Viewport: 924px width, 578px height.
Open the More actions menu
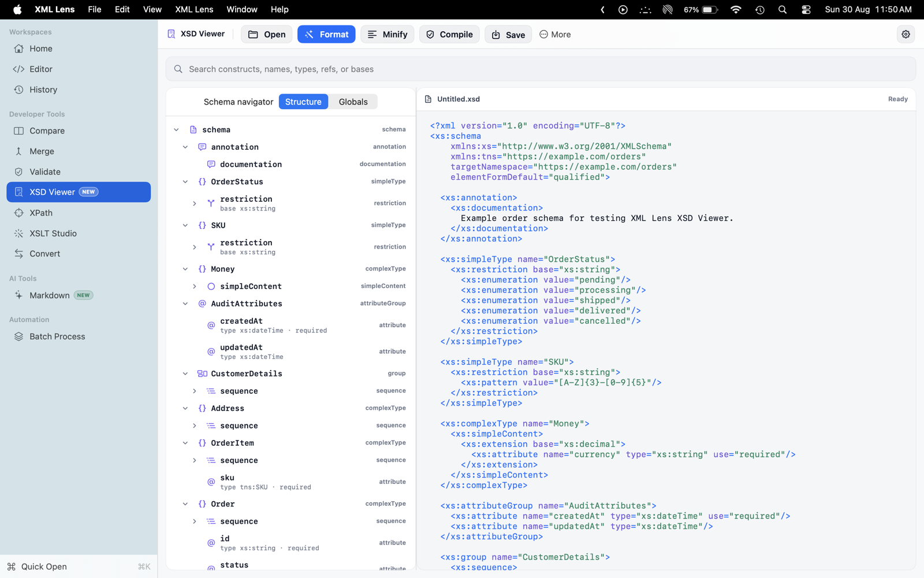tap(555, 35)
